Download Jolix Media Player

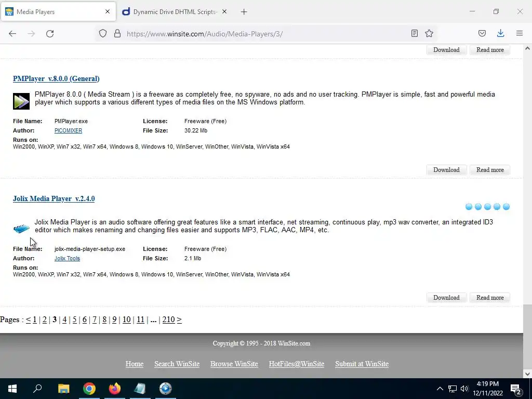coord(446,298)
